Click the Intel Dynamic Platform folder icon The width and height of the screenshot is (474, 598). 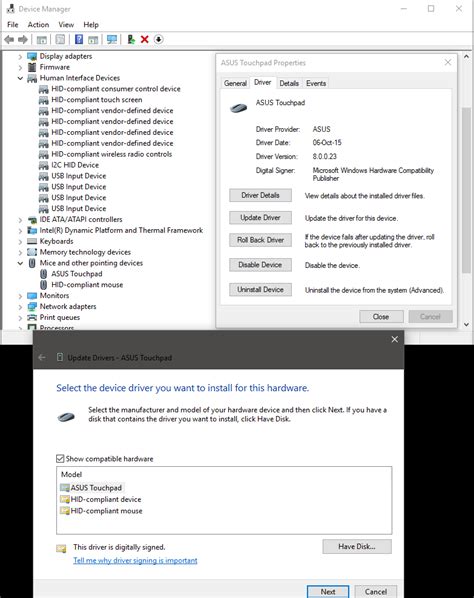32,231
